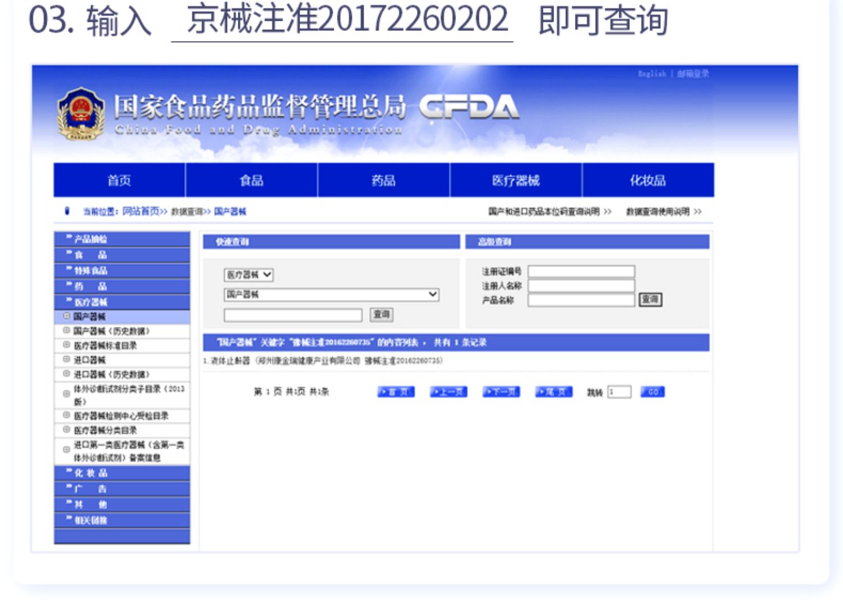Click the 快速查询 panel header

tap(331, 242)
